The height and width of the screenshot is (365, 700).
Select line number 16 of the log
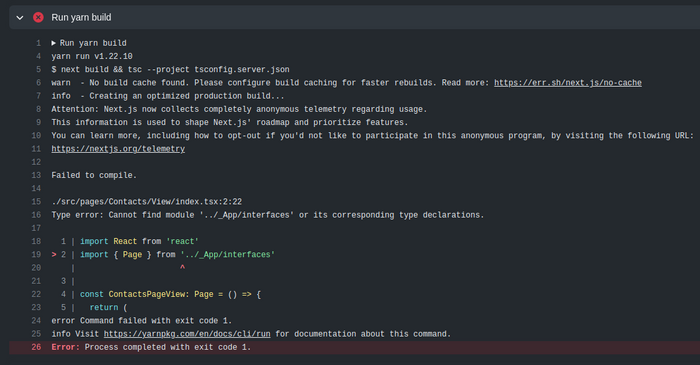(36, 215)
